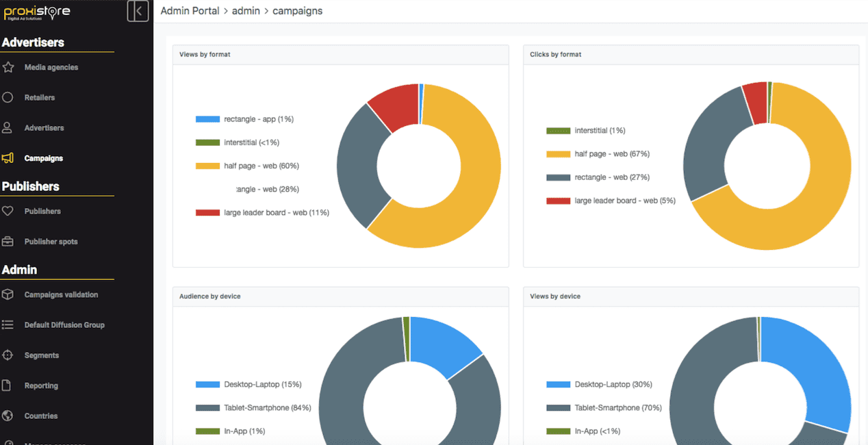Click the Countries globe icon
The image size is (868, 445).
tap(8, 416)
